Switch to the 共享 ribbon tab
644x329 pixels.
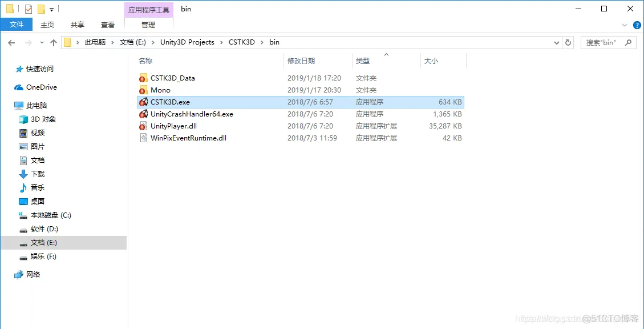tap(77, 25)
